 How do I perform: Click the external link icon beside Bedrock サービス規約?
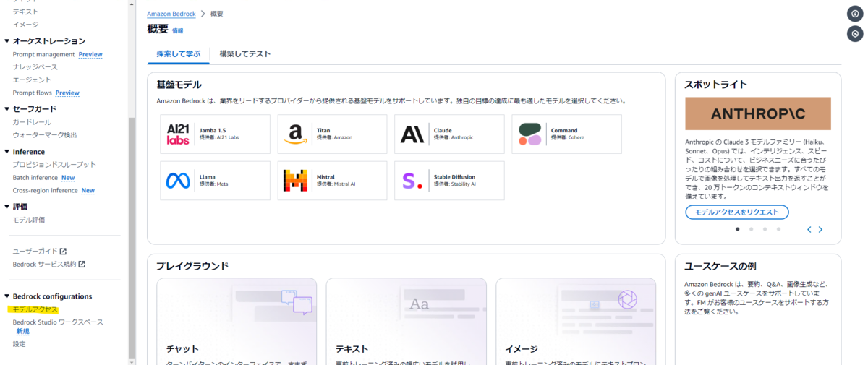[82, 264]
